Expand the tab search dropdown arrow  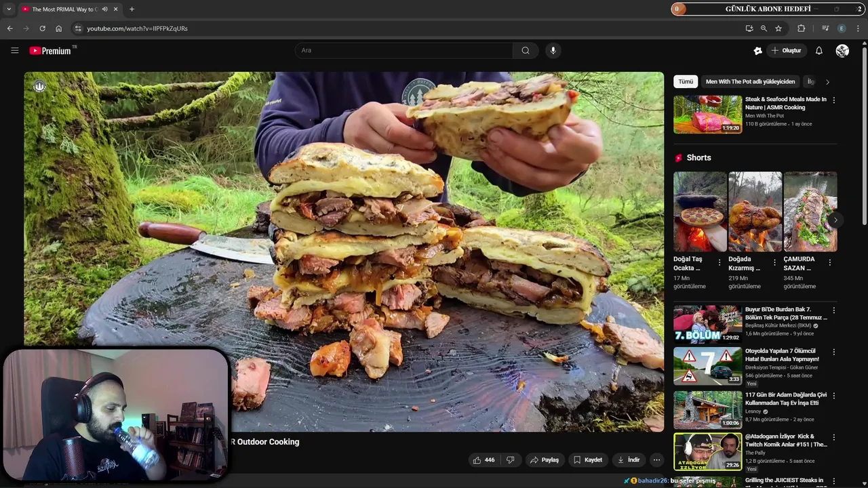pos(9,9)
